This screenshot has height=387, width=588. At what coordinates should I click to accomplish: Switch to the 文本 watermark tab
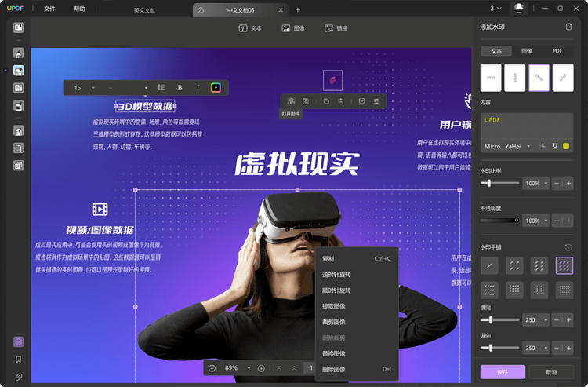coord(496,51)
